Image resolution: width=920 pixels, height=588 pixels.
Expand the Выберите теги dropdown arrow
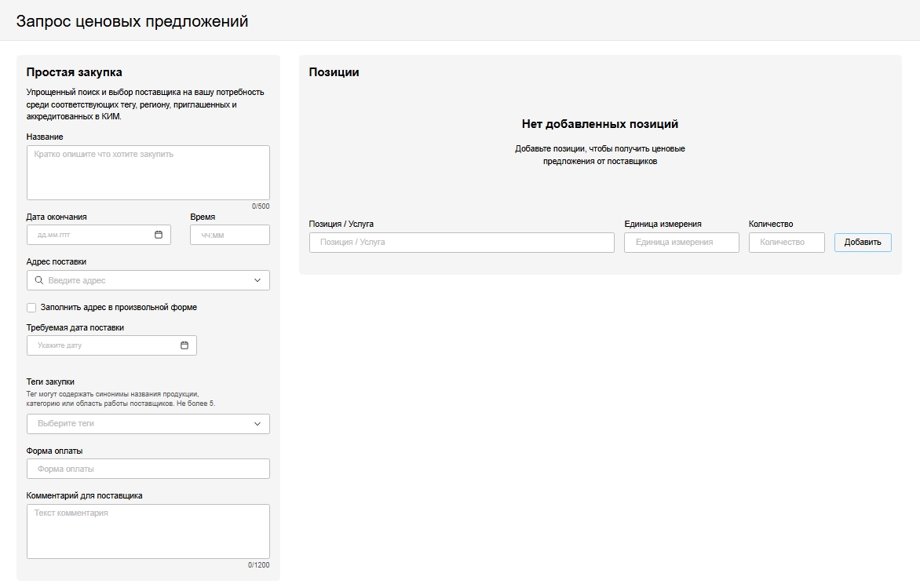(x=257, y=424)
